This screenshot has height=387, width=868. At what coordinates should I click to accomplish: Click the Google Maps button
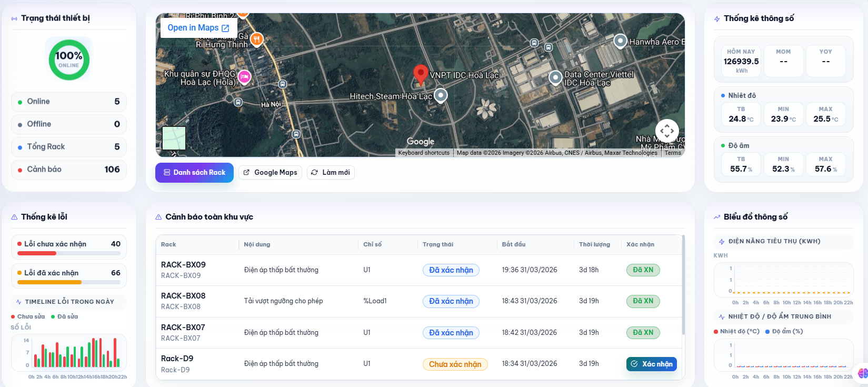coord(270,172)
